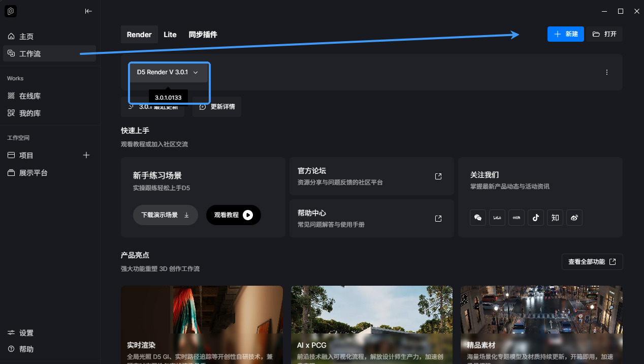Expand the D5 Render V 3.0.1 dropdown
The image size is (644, 364).
click(168, 72)
